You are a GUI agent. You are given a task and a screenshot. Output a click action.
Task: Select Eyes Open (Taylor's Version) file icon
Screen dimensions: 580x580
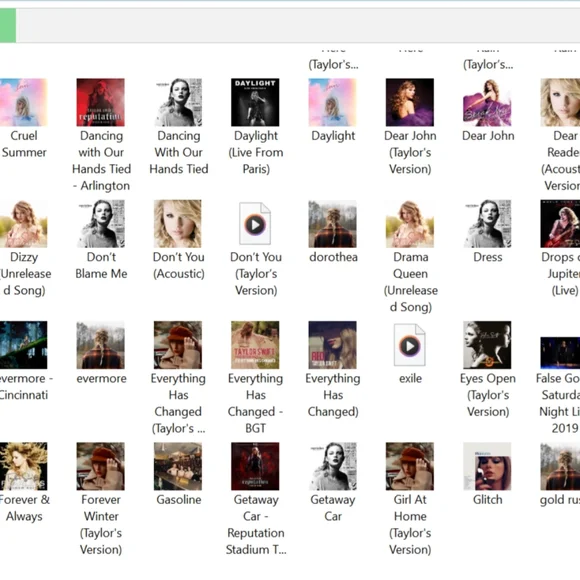(487, 345)
